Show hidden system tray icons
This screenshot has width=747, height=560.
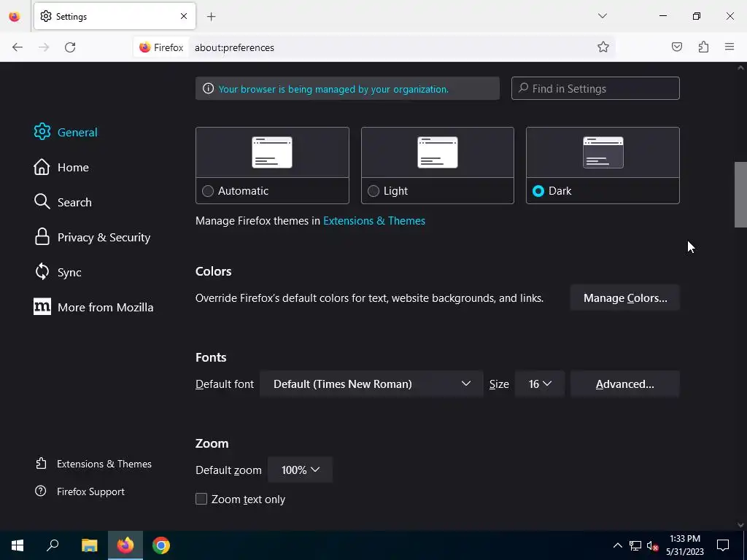point(617,545)
